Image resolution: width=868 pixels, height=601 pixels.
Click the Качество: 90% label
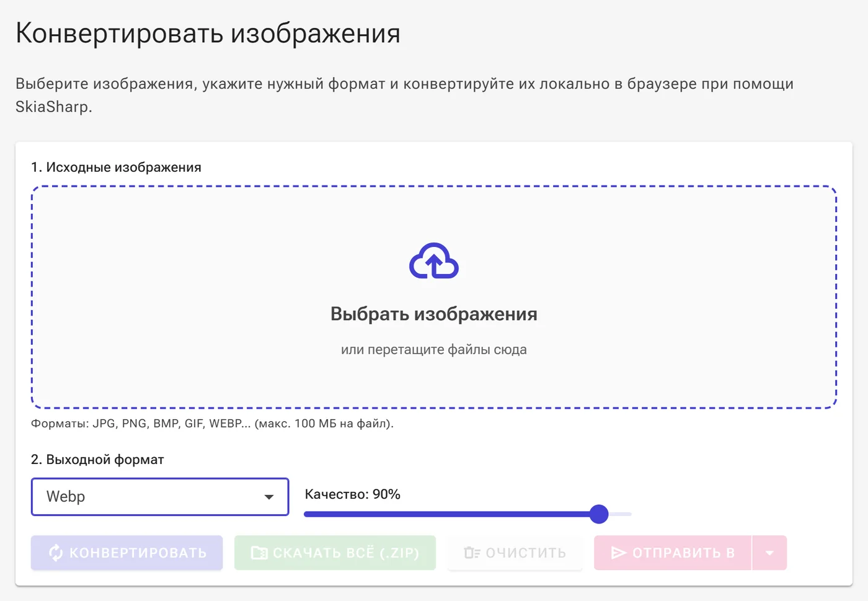pyautogui.click(x=352, y=494)
